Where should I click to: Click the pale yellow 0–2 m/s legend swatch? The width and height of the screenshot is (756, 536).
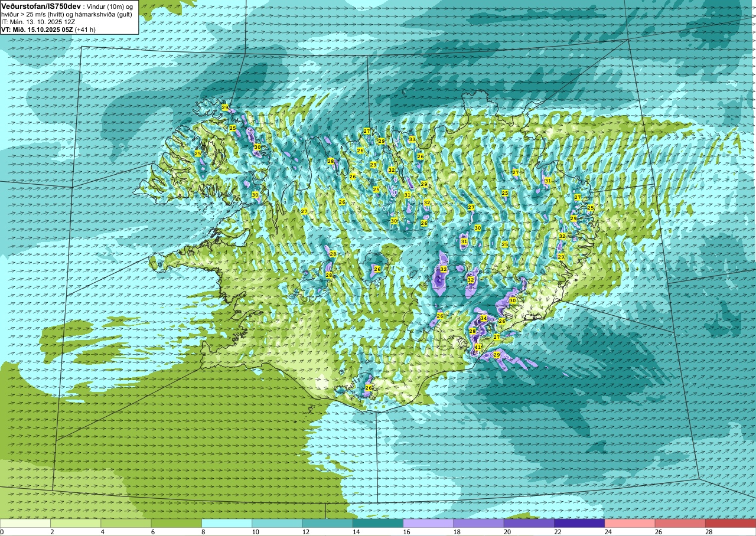25,523
